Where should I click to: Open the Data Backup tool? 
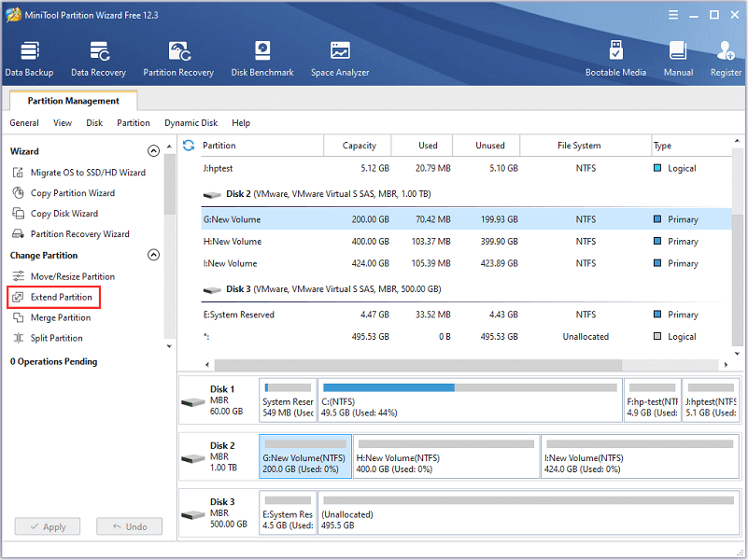tap(29, 59)
